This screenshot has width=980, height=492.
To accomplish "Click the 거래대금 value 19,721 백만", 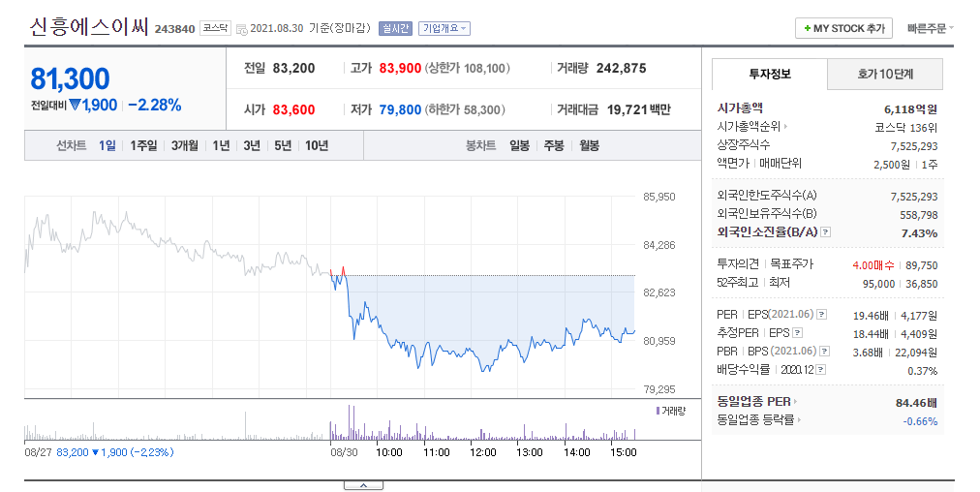I will click(639, 110).
